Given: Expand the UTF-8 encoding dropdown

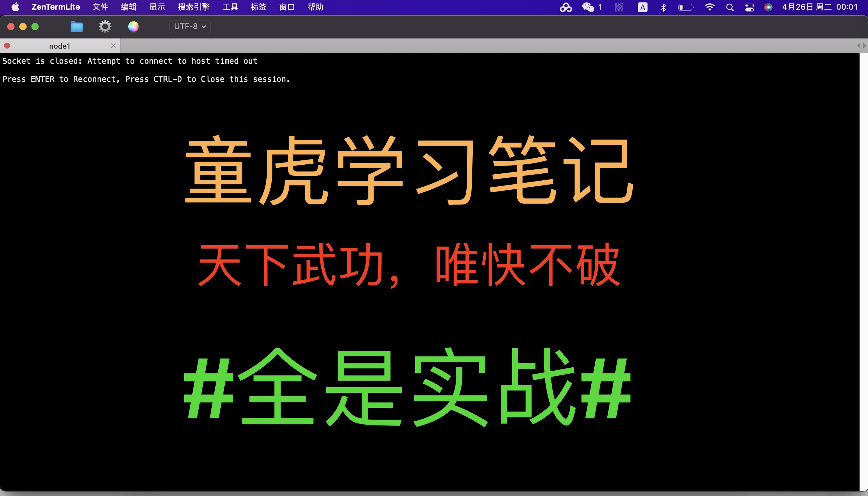Looking at the screenshot, I should coord(190,27).
